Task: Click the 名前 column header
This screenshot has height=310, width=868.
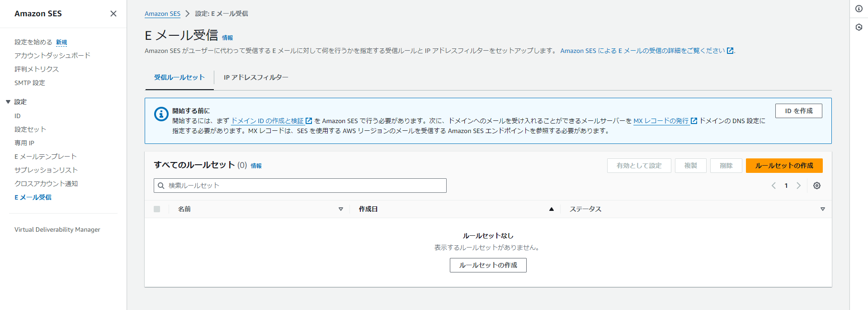Action: pyautogui.click(x=184, y=209)
